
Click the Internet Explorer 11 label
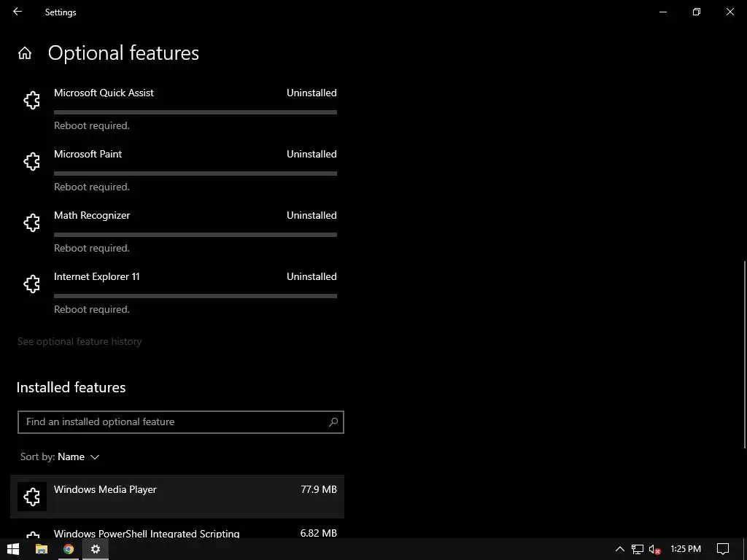97,276
